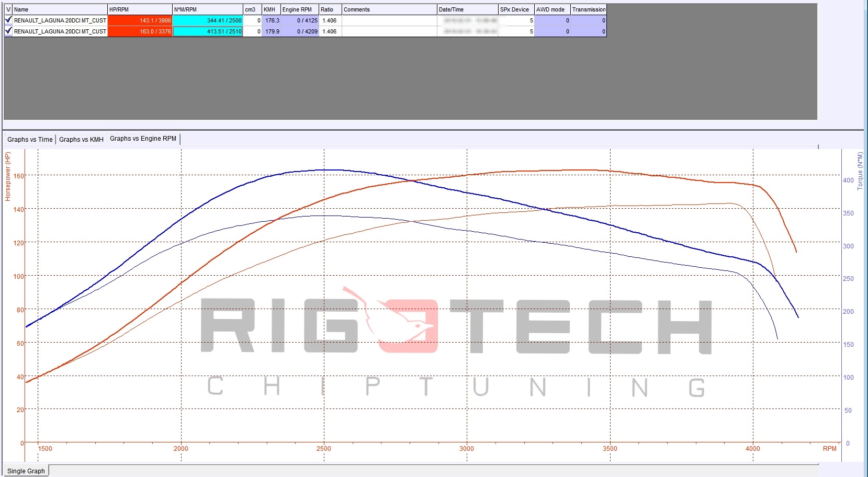Uncheck the checkbox in the 143.1 / 3906 row
Image resolution: width=868 pixels, height=477 pixels.
coord(8,20)
